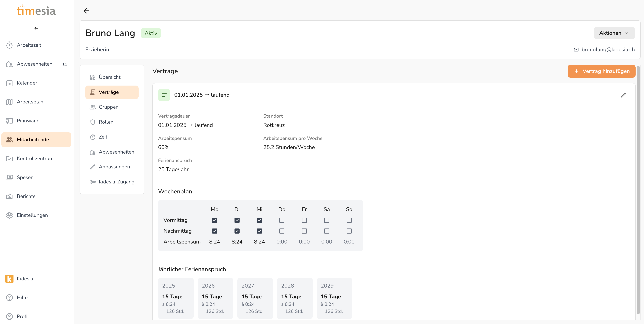Click the Kidesia orange k logo
Screen dimensions: 644x324
pyautogui.click(x=9, y=278)
